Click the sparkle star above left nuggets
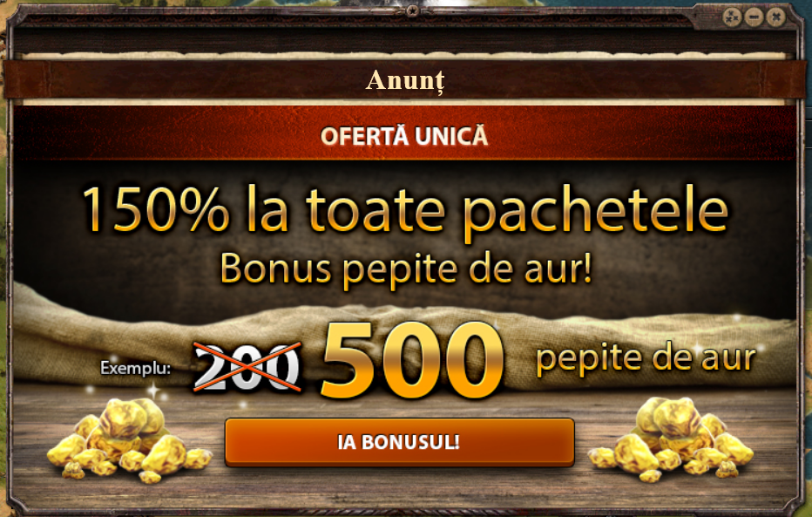The width and height of the screenshot is (812, 517). point(153,390)
